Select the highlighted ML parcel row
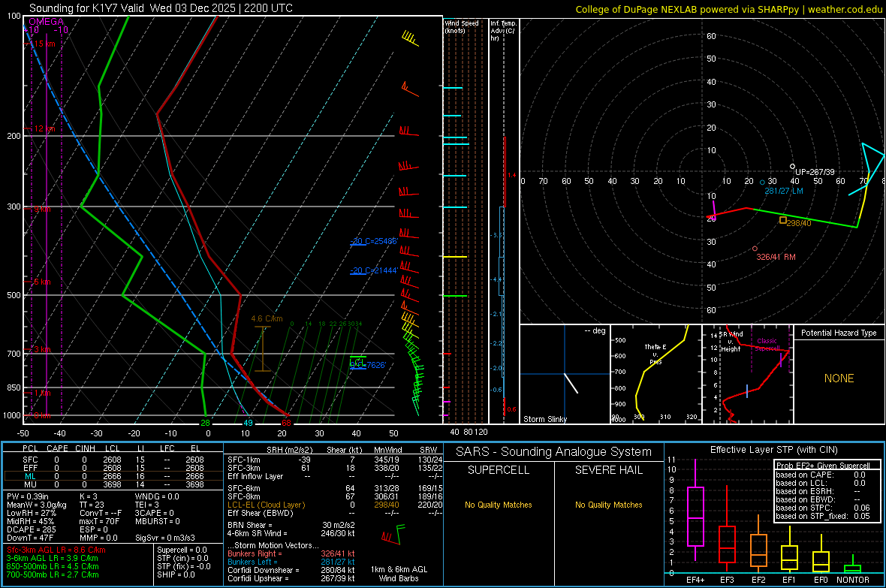The width and height of the screenshot is (886, 588). 113,476
